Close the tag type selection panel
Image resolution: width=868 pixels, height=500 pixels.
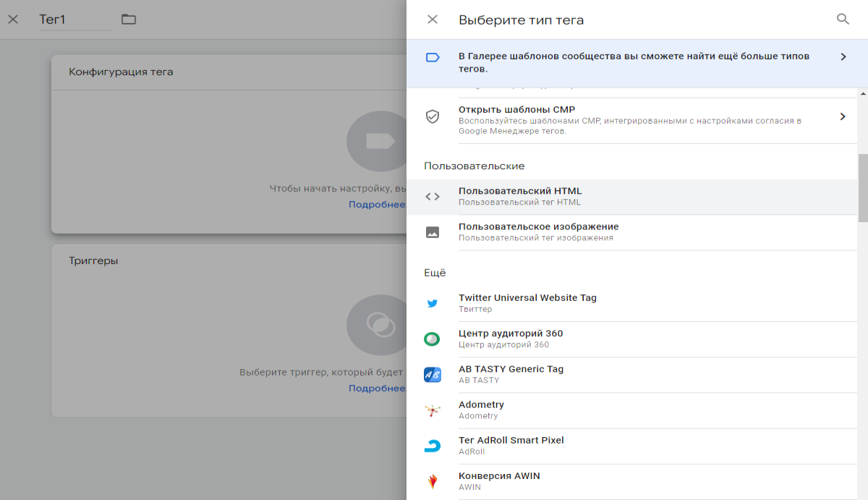pos(433,20)
